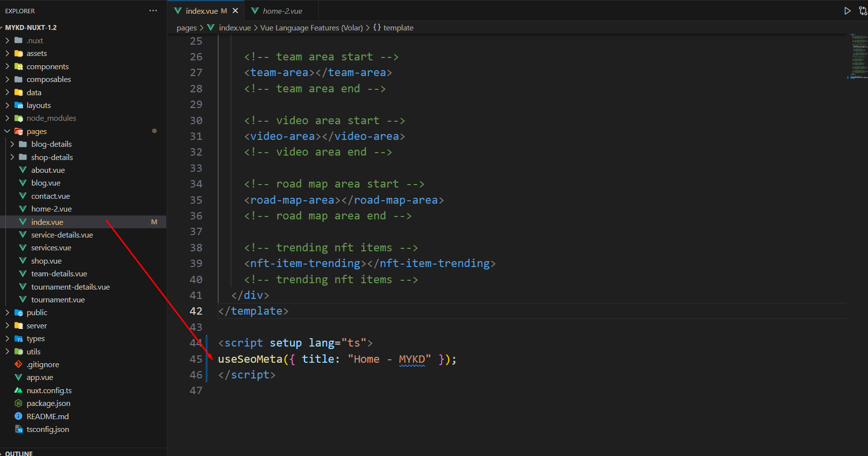This screenshot has height=456, width=868.
Task: Click the tsconfig.json file icon
Action: (x=19, y=429)
